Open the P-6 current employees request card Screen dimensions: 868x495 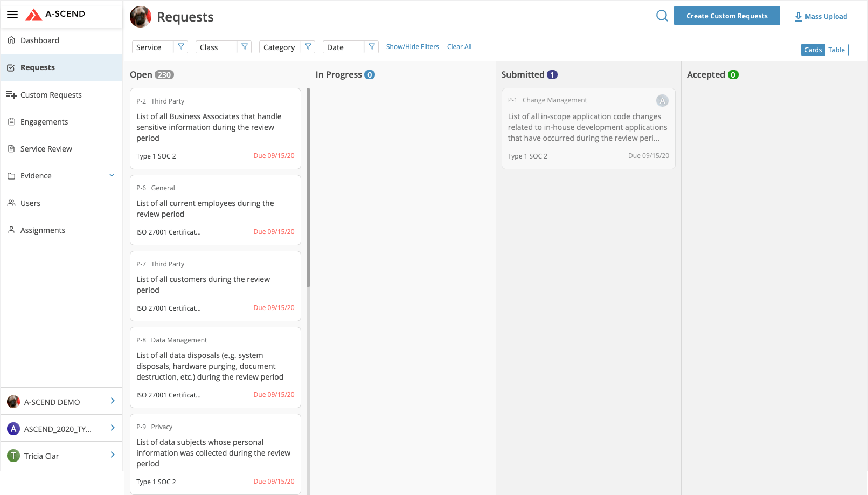(215, 210)
